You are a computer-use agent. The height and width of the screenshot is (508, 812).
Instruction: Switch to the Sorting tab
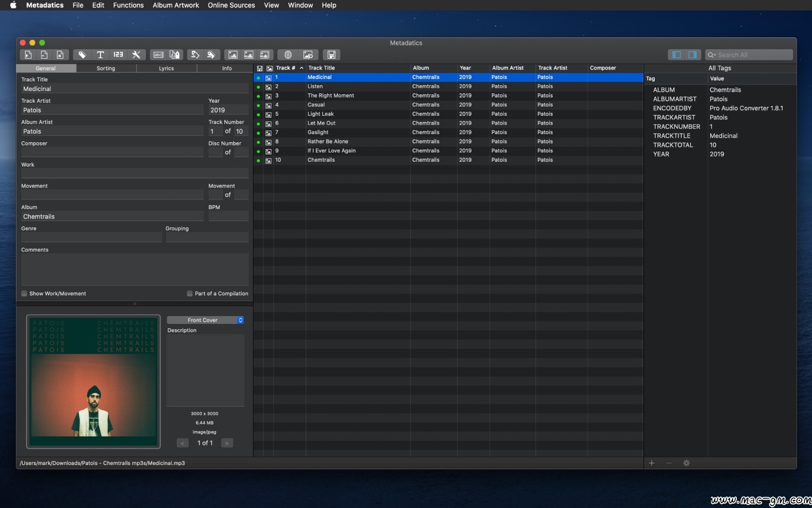pos(106,68)
